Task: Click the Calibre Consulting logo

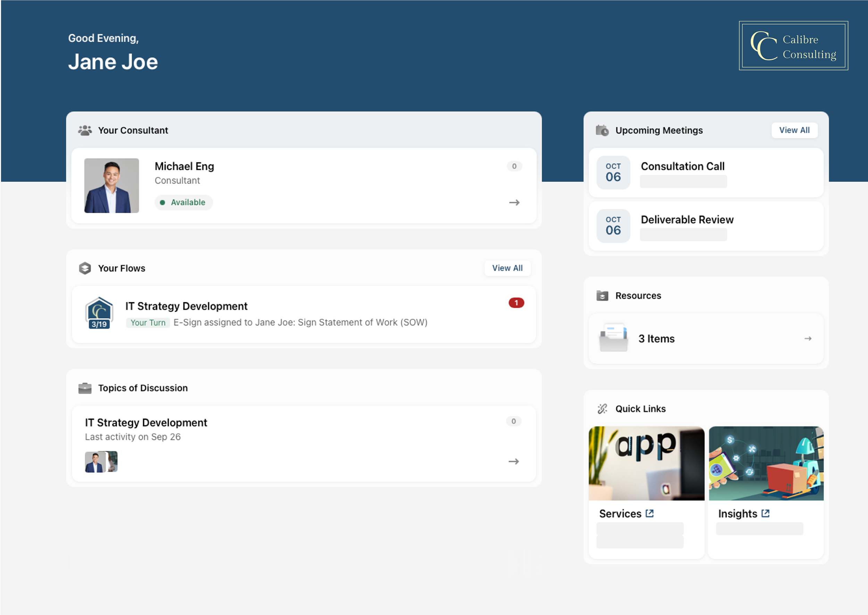Action: (x=793, y=45)
